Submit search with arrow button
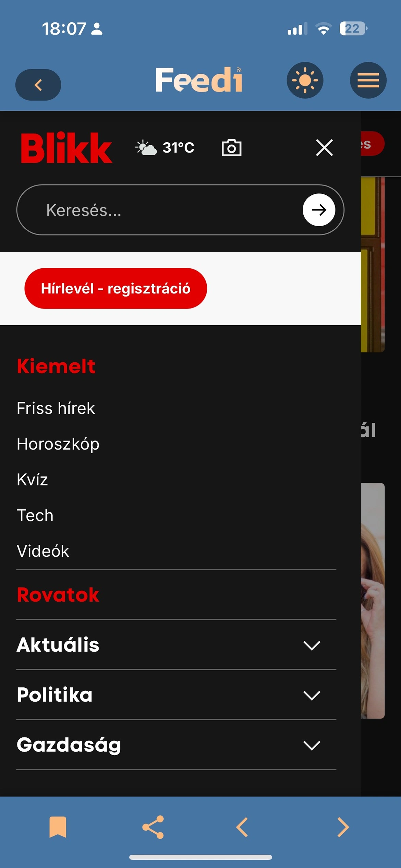Viewport: 401px width, 868px height. click(319, 210)
